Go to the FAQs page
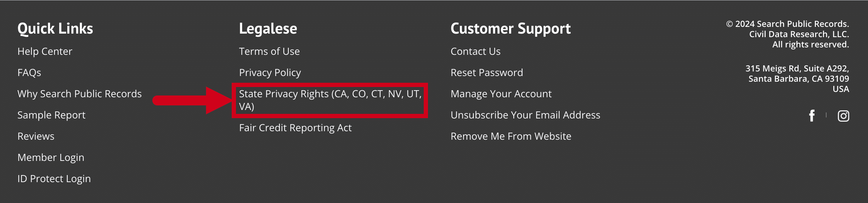This screenshot has width=868, height=203. click(29, 72)
